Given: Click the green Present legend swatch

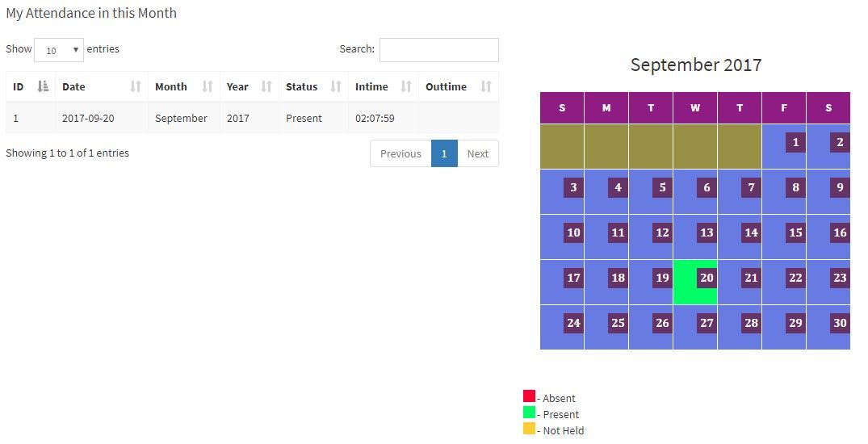Looking at the screenshot, I should 529,413.
